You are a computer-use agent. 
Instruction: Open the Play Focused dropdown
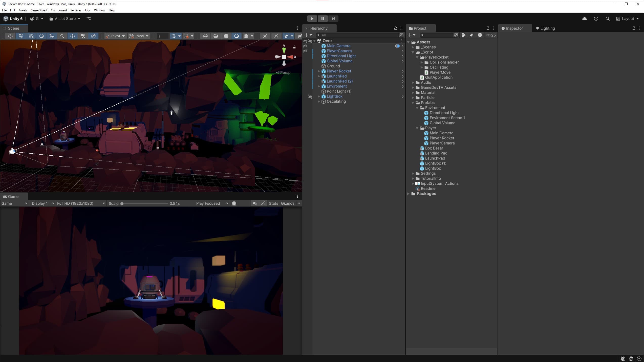tap(212, 203)
